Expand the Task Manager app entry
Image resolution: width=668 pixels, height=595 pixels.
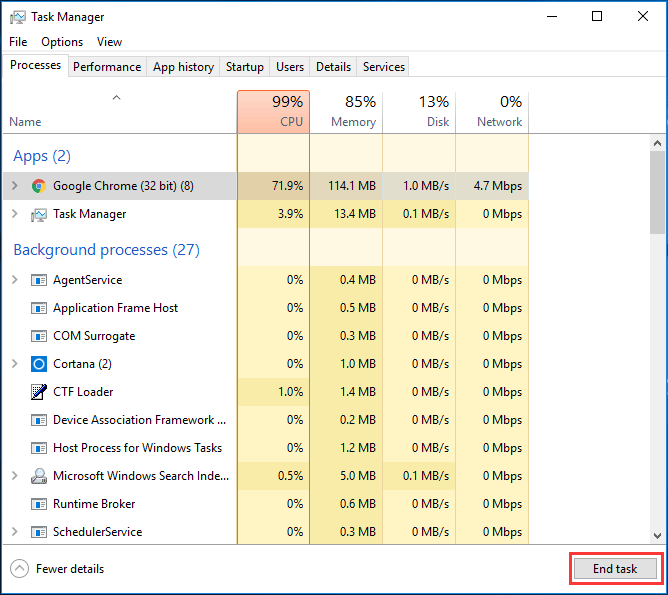[14, 214]
